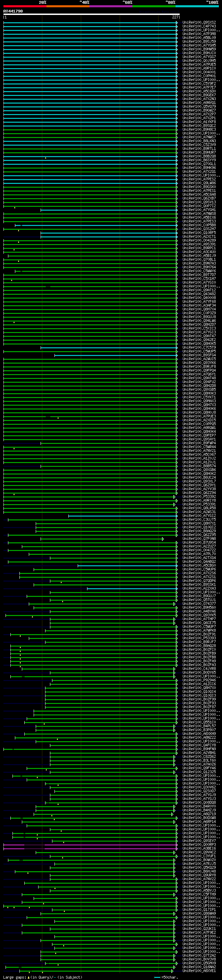Open hit UniRef100_A1YKF8

pos(199,122)
